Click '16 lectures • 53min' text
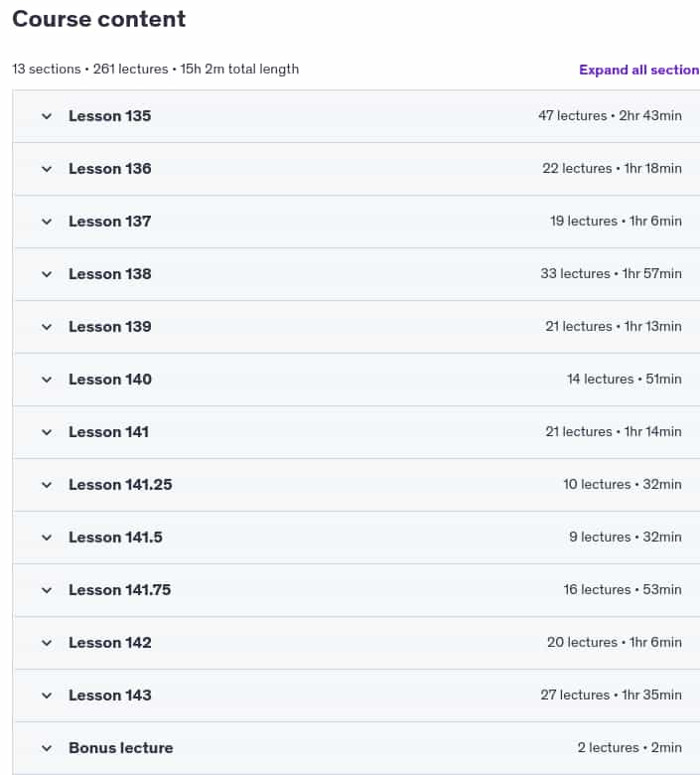Image resolution: width=700 pixels, height=775 pixels. coord(623,589)
